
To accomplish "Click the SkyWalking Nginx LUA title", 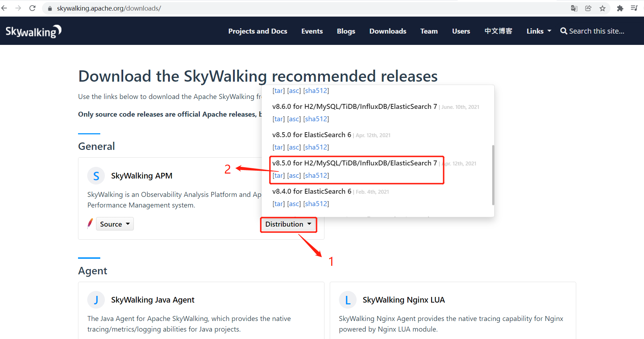I will pyautogui.click(x=404, y=300).
